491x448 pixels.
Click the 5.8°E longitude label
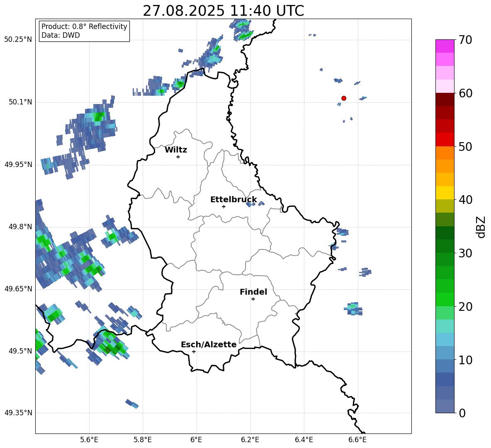click(x=143, y=440)
